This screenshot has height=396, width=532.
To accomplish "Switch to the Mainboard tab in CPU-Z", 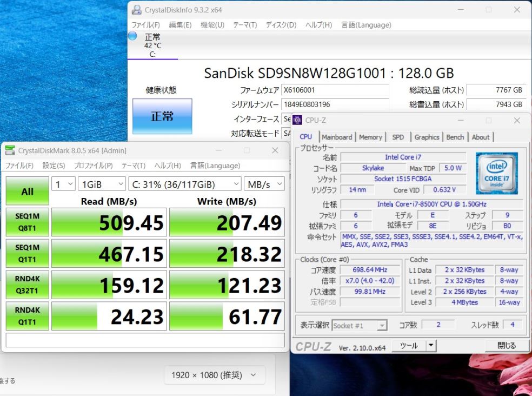I will point(337,137).
